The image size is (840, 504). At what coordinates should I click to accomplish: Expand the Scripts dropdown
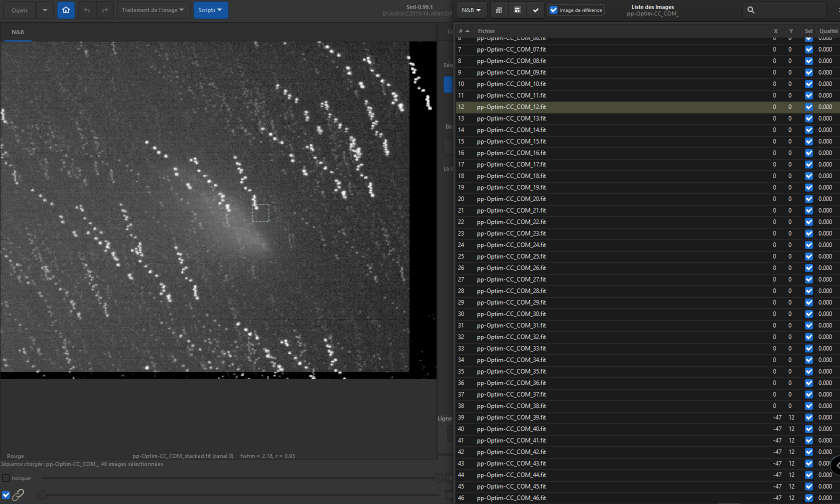(210, 10)
